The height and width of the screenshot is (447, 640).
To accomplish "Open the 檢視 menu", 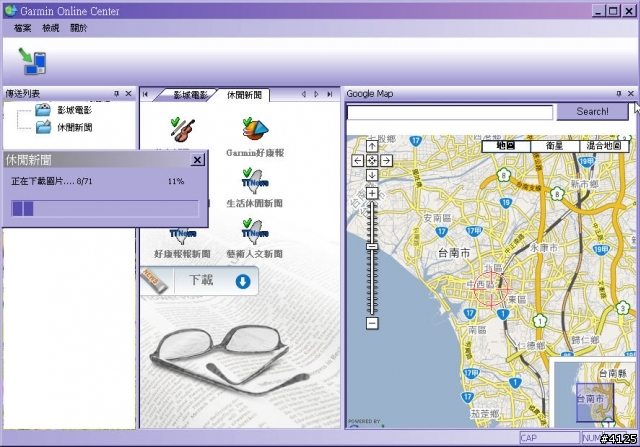I will tap(51, 28).
